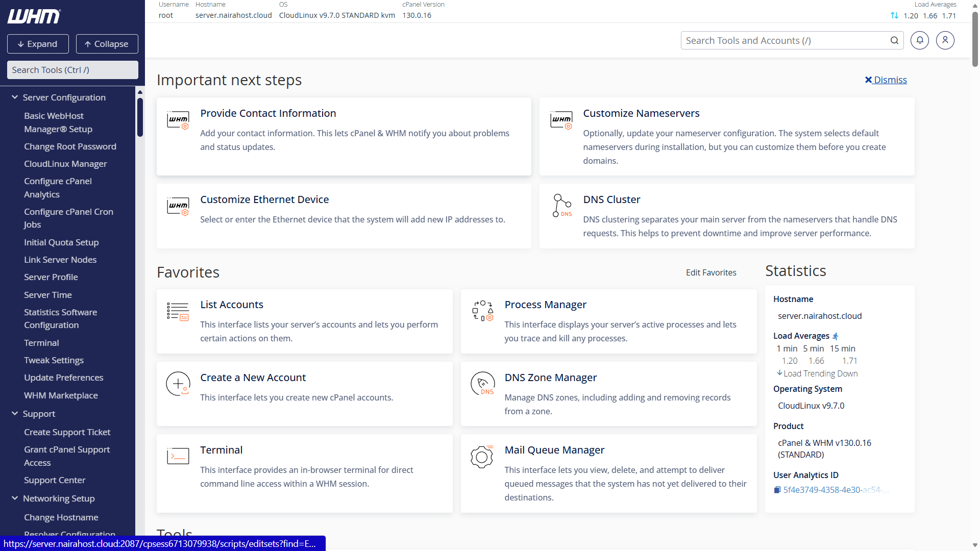Click the Collapse all button
Viewport: 980px width, 551px height.
point(107,44)
